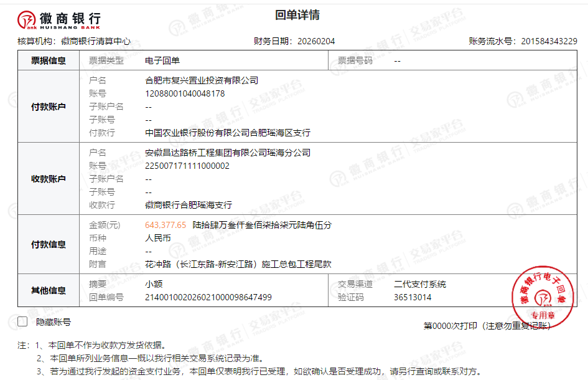The image size is (588, 380).
Task: Select payee account number 225007171111000002
Action: pyautogui.click(x=187, y=166)
